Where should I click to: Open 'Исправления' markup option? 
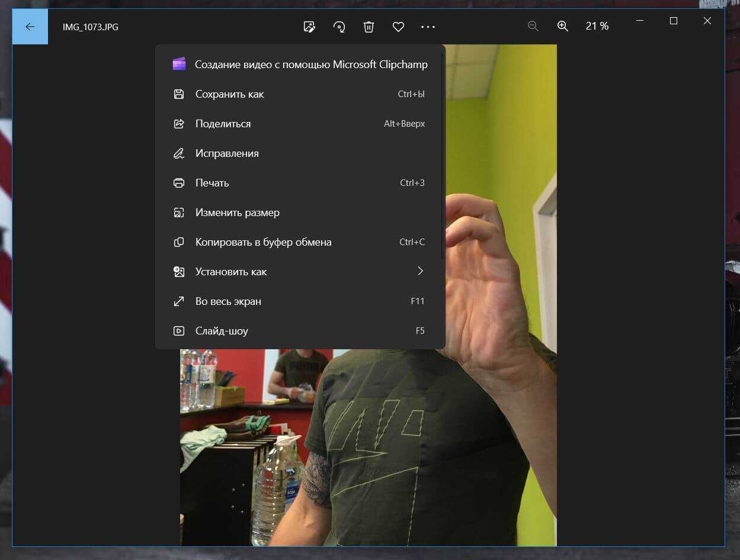pos(227,153)
